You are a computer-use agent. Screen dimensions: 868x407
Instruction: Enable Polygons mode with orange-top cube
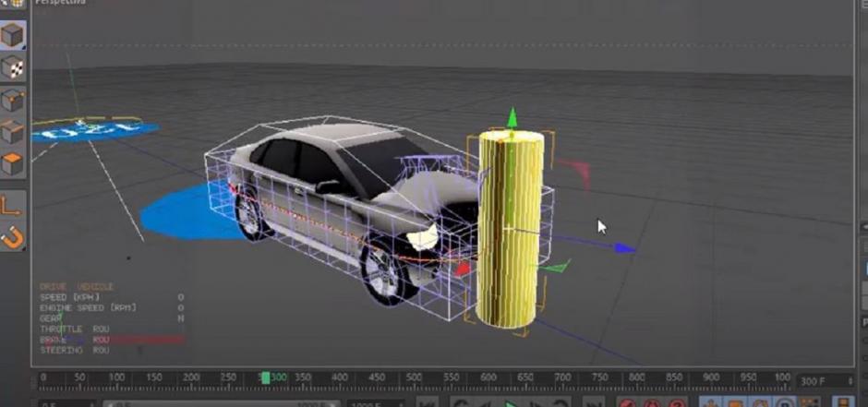click(12, 163)
